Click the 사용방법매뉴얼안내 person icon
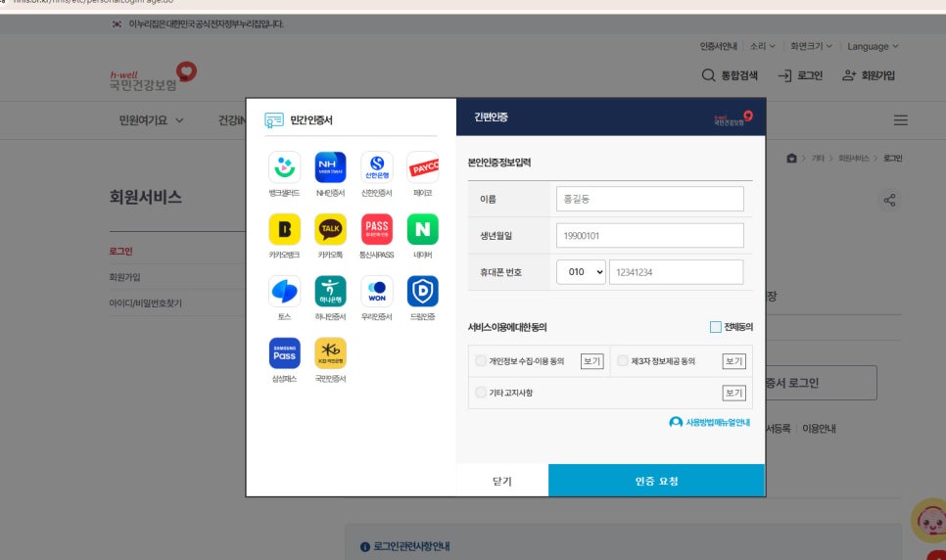946x560 pixels. pyautogui.click(x=676, y=422)
